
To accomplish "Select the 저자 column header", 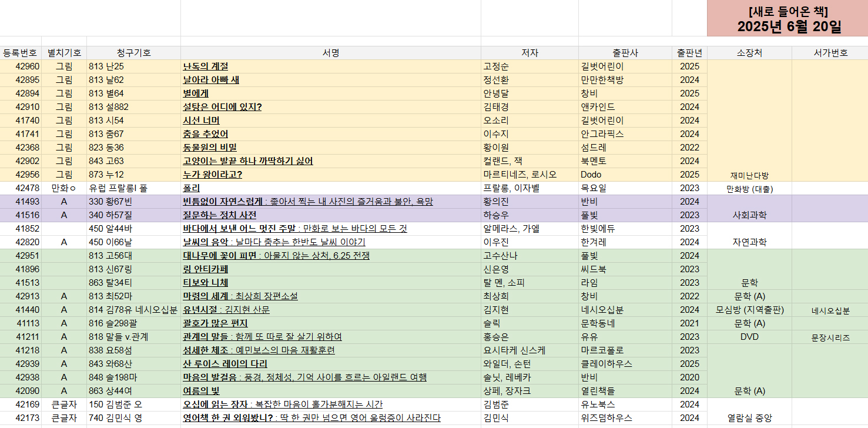I will (x=529, y=53).
